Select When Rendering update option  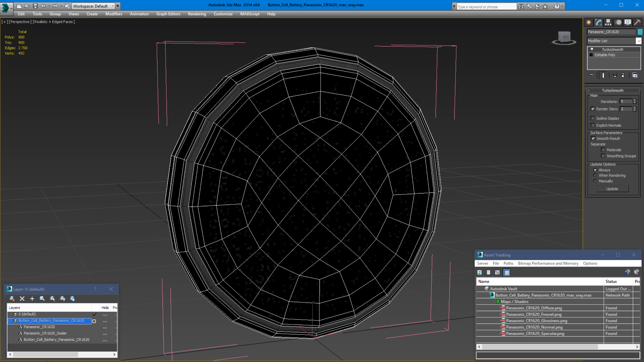pos(595,175)
